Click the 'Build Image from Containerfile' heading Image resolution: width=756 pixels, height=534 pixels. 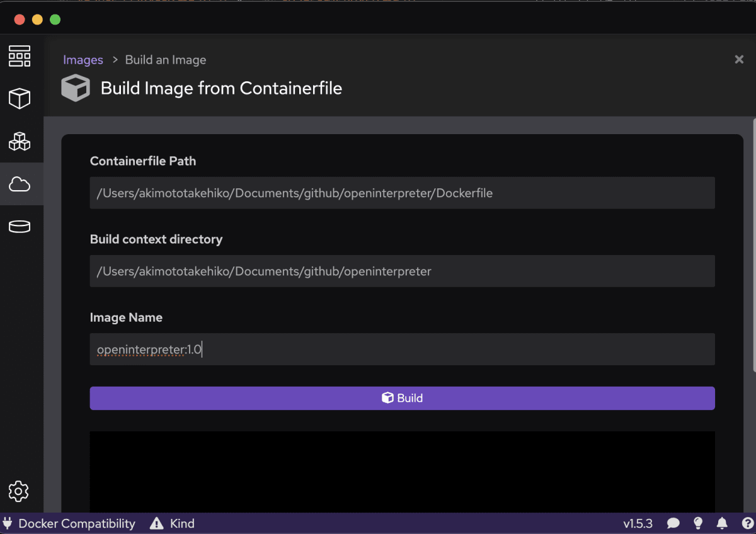[221, 88]
